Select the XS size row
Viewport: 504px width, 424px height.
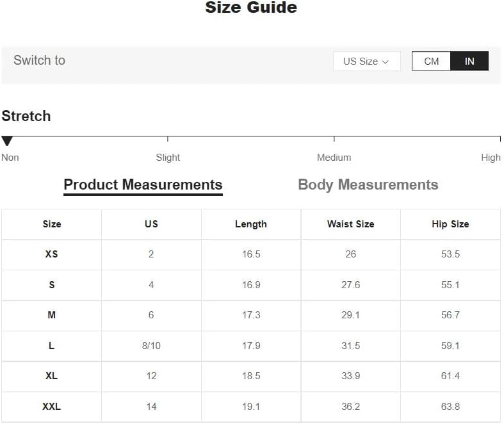coord(250,254)
